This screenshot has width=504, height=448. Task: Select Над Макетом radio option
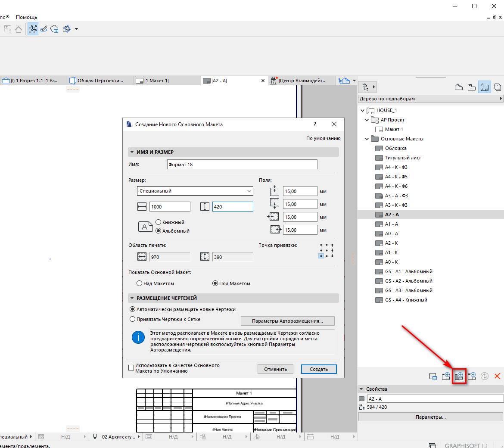140,283
